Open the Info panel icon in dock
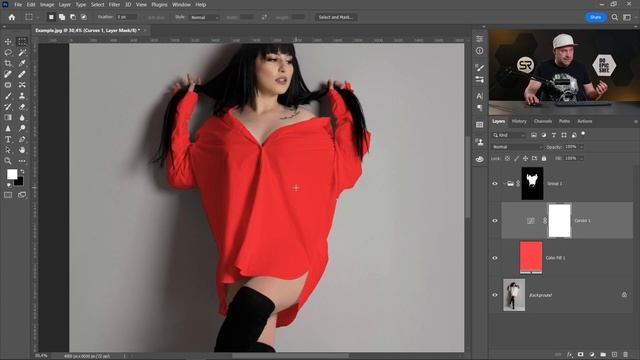Screen dimensions: 640x360 pyautogui.click(x=480, y=51)
